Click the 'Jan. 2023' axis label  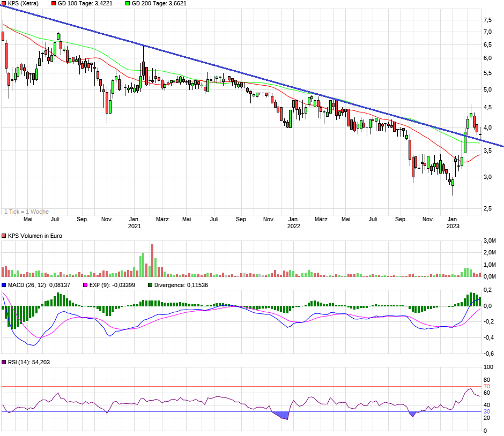click(453, 222)
